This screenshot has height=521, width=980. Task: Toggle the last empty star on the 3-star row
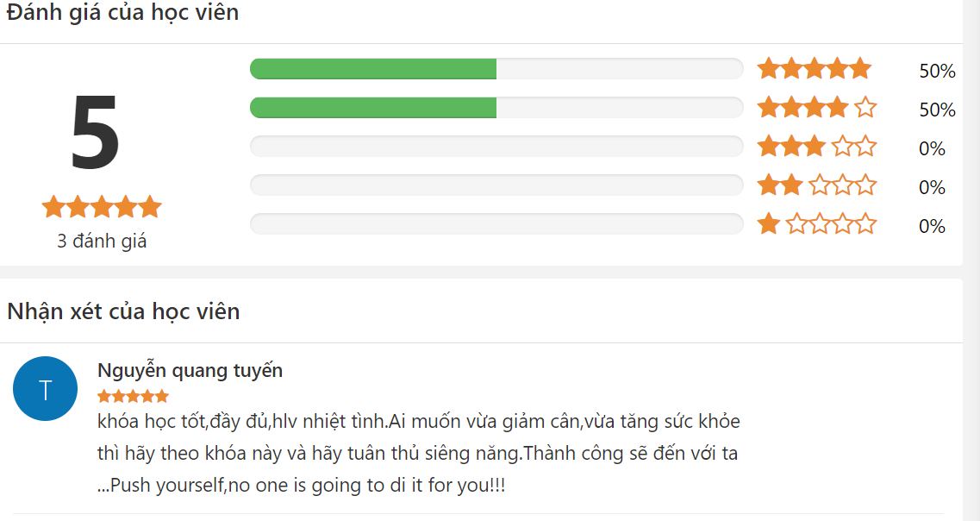865,146
